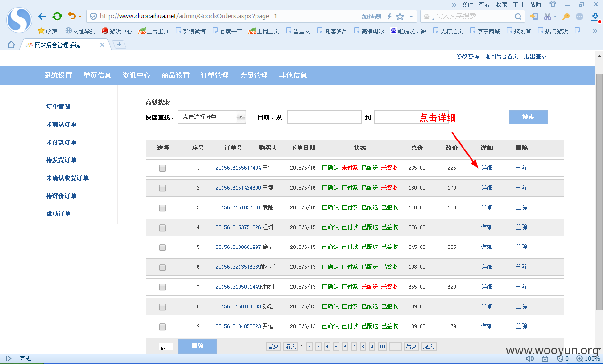Open the 订单管理 top menu
603x364 pixels.
[x=215, y=75]
